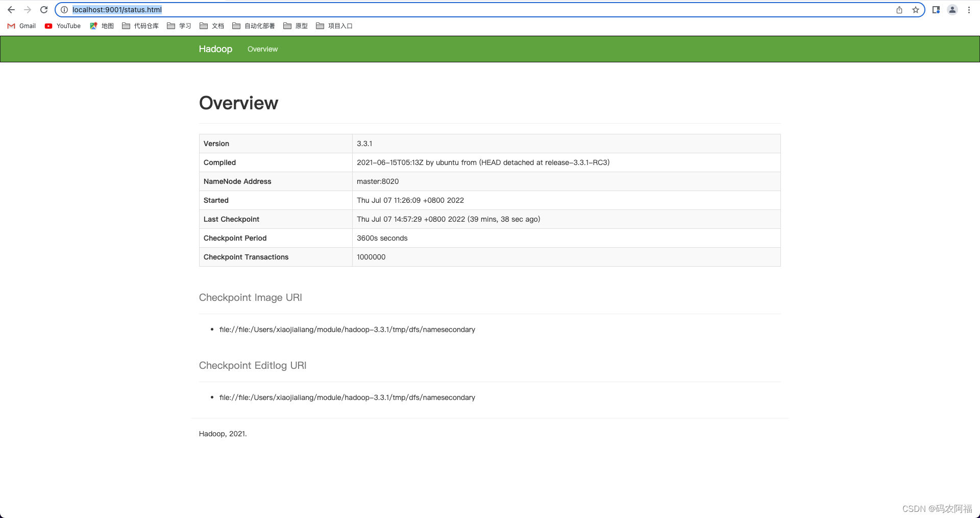Reload the status page
Image resolution: width=980 pixels, height=518 pixels.
coord(44,10)
